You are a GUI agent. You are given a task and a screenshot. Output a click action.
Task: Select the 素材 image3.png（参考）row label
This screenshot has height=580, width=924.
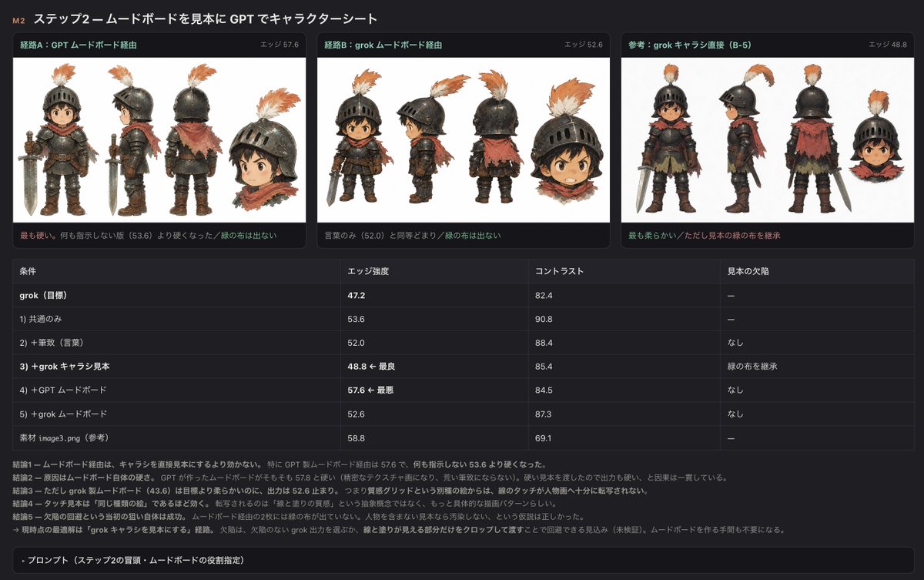point(64,438)
